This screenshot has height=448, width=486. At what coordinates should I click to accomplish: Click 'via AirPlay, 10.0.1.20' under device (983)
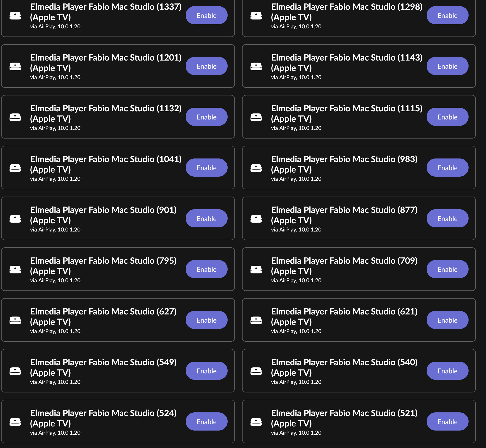(296, 179)
